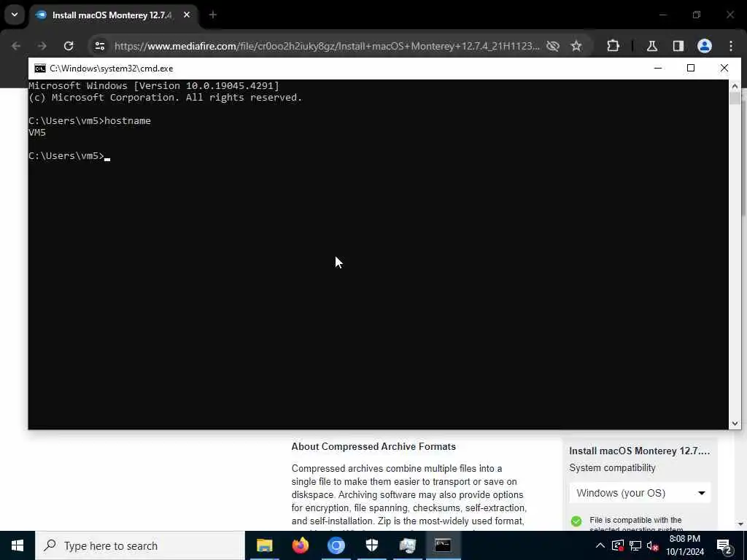
Task: Switch to the Chromium browser taskbar icon
Action: point(336,545)
